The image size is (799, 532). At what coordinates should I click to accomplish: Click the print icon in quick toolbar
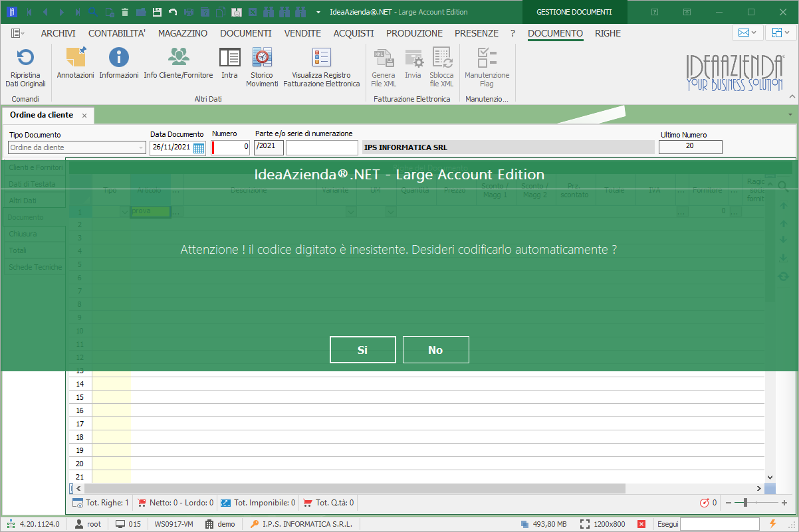pos(189,12)
